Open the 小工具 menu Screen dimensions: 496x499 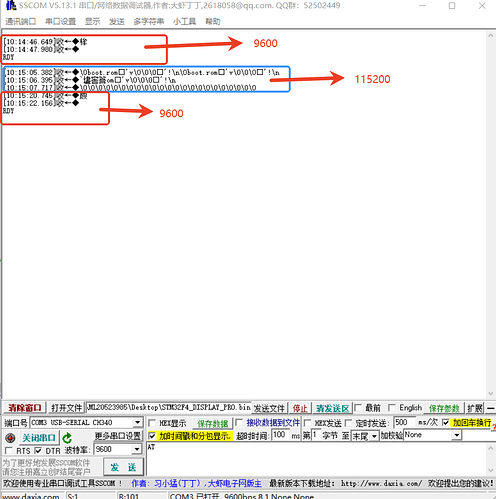(x=184, y=22)
